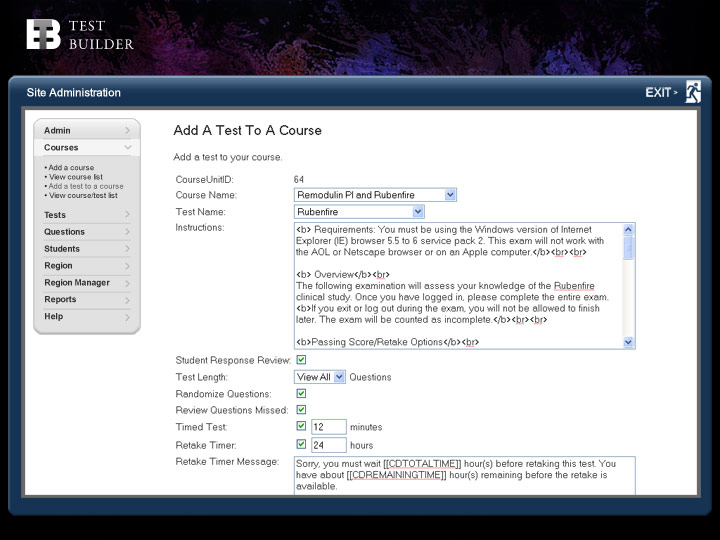Image resolution: width=720 pixels, height=540 pixels.
Task: Go to 'View course/test list' link
Action: point(82,195)
